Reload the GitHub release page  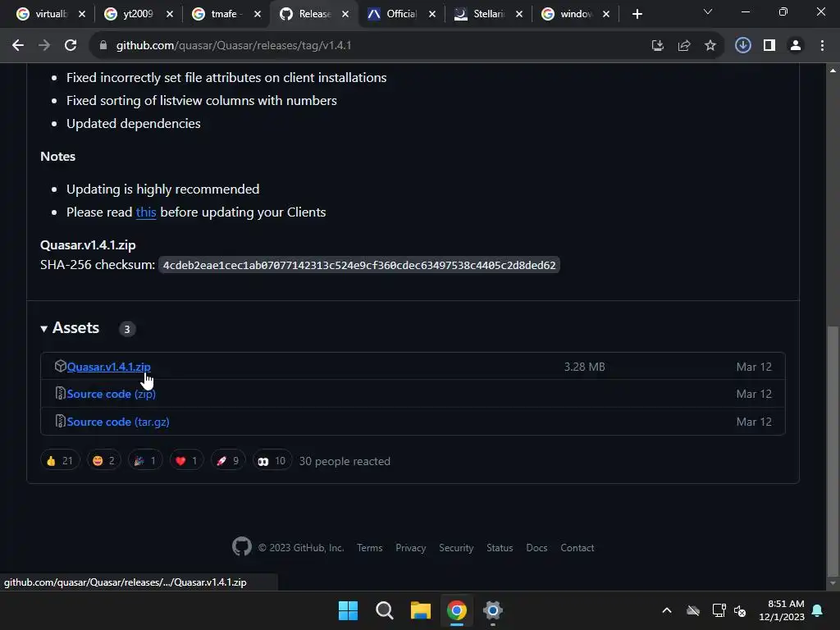71,46
